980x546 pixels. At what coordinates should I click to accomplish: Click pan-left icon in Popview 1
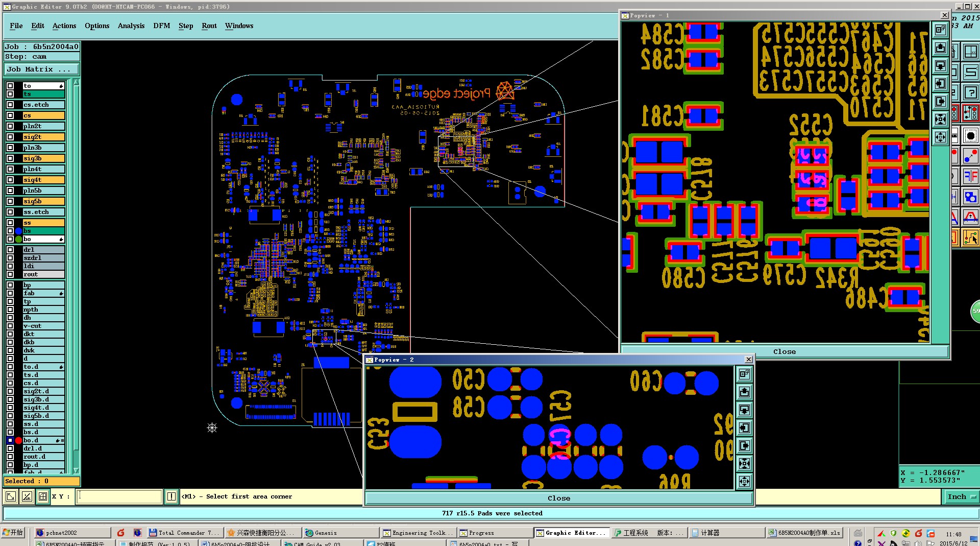click(940, 84)
